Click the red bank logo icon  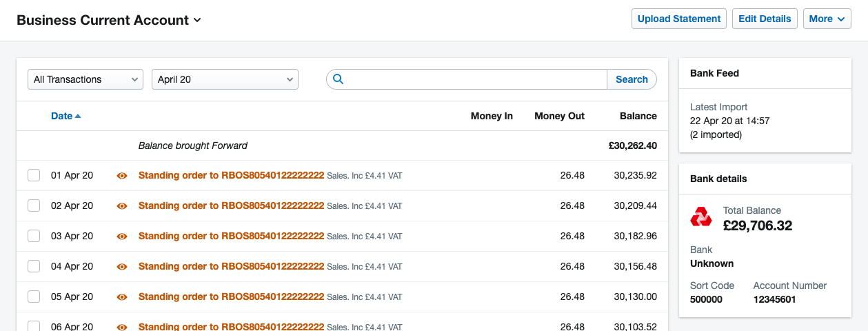pyautogui.click(x=701, y=217)
